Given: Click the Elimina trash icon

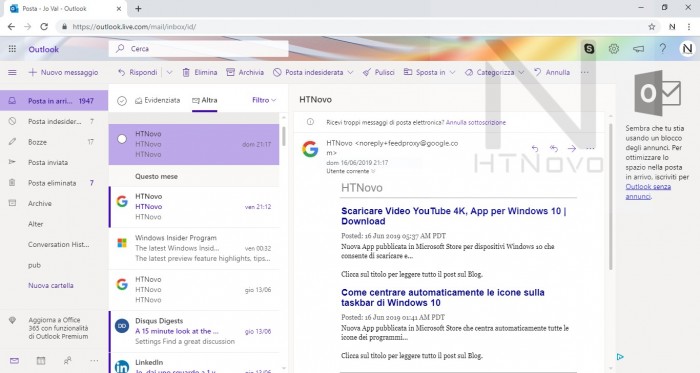Looking at the screenshot, I should (186, 72).
